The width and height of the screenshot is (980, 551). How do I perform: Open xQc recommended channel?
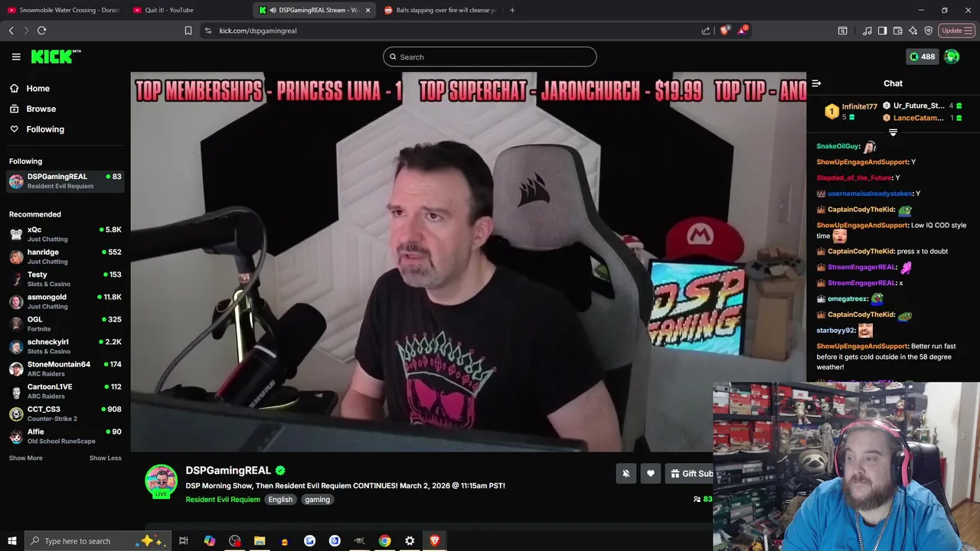click(x=65, y=234)
